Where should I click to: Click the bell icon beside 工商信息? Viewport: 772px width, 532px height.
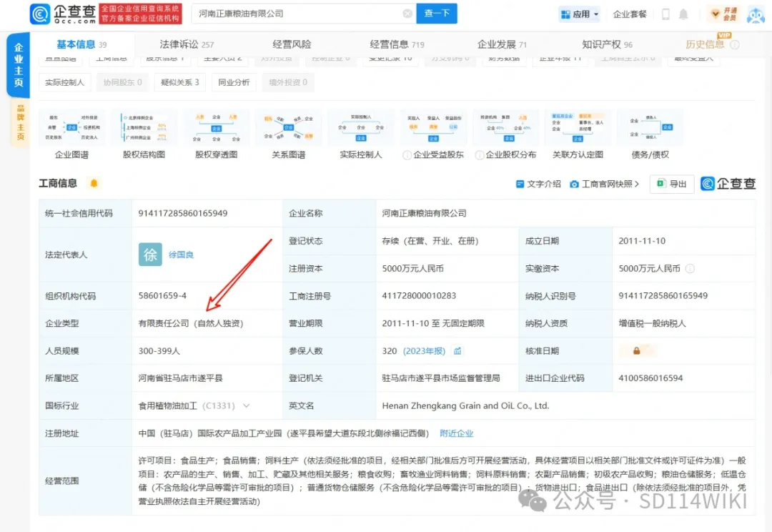[x=94, y=183]
